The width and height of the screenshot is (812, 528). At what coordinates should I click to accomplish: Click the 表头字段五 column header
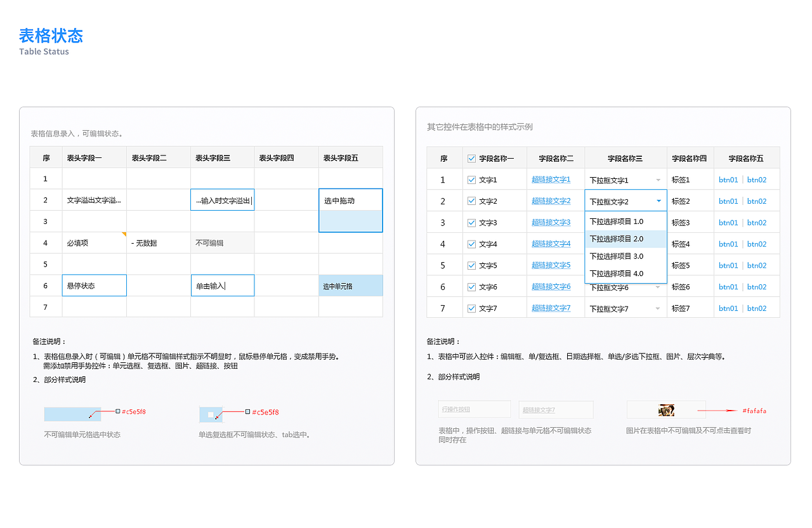click(351, 157)
